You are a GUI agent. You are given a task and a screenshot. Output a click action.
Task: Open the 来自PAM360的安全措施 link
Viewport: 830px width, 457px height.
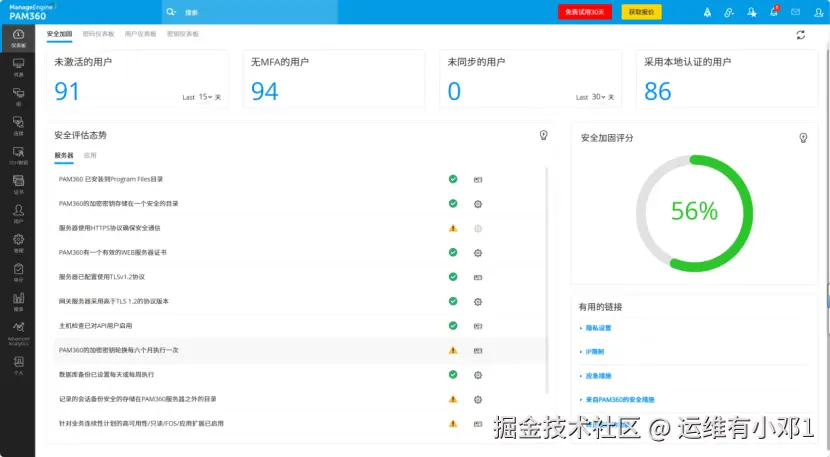pyautogui.click(x=620, y=400)
